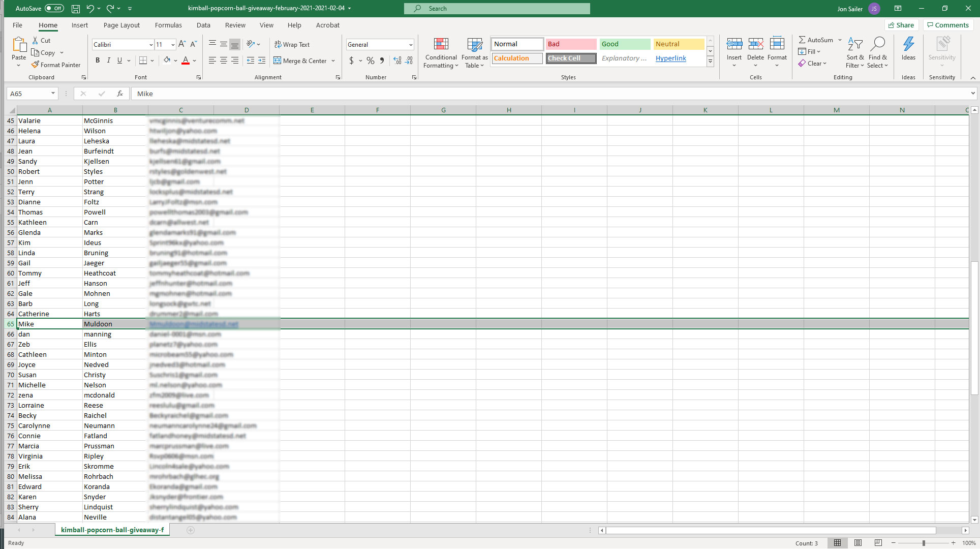The width and height of the screenshot is (980, 549).
Task: Open the font name dropdown
Action: pyautogui.click(x=150, y=45)
